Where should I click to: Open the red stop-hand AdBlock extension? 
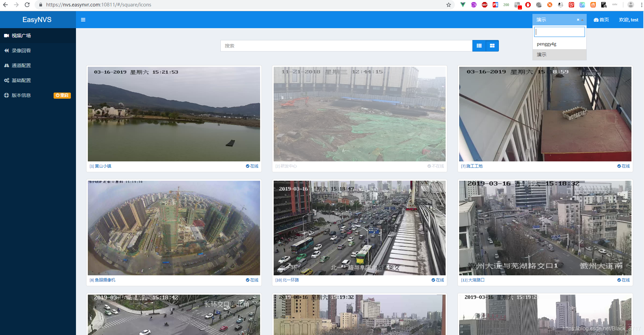[x=528, y=5]
